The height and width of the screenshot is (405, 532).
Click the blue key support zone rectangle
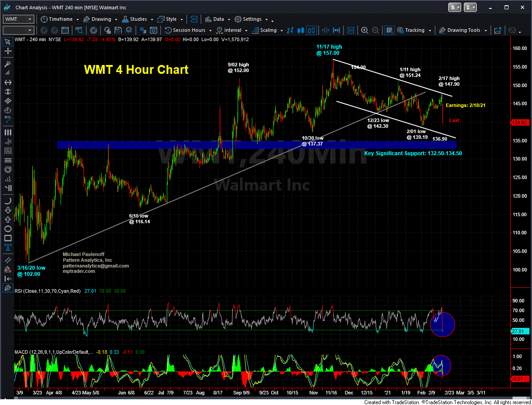[257, 145]
